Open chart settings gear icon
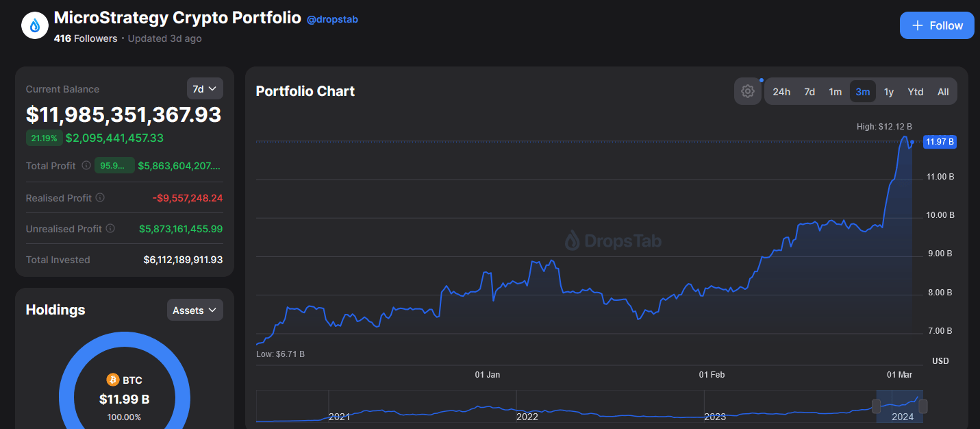Image resolution: width=980 pixels, height=429 pixels. click(x=748, y=91)
